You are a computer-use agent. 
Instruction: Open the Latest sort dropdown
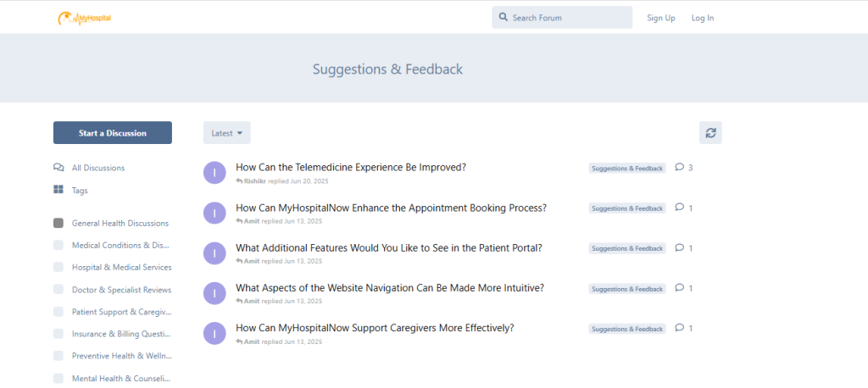[x=227, y=133]
